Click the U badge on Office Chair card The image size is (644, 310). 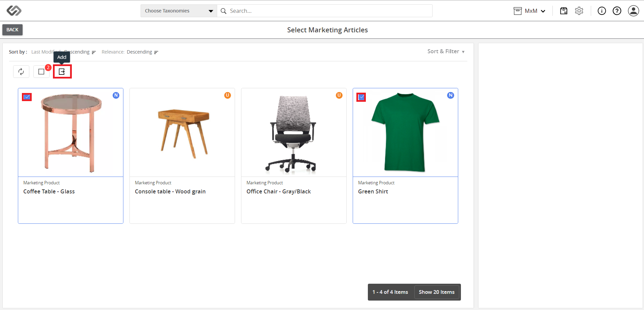coord(339,95)
